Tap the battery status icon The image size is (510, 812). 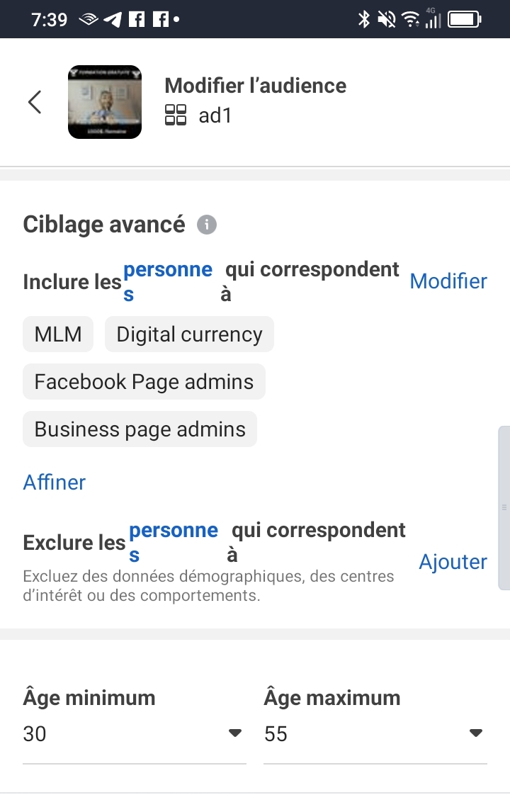pyautogui.click(x=465, y=20)
